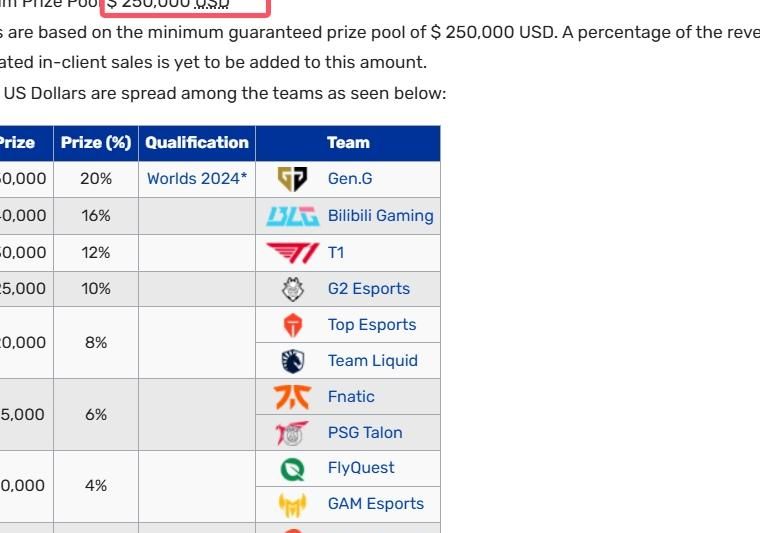
Task: Click the T1 team logo icon
Action: pos(292,253)
